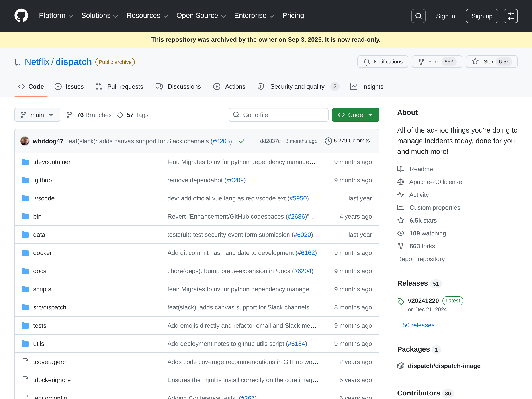Click the repository icon beside Netflix
The height and width of the screenshot is (399, 532).
point(18,62)
